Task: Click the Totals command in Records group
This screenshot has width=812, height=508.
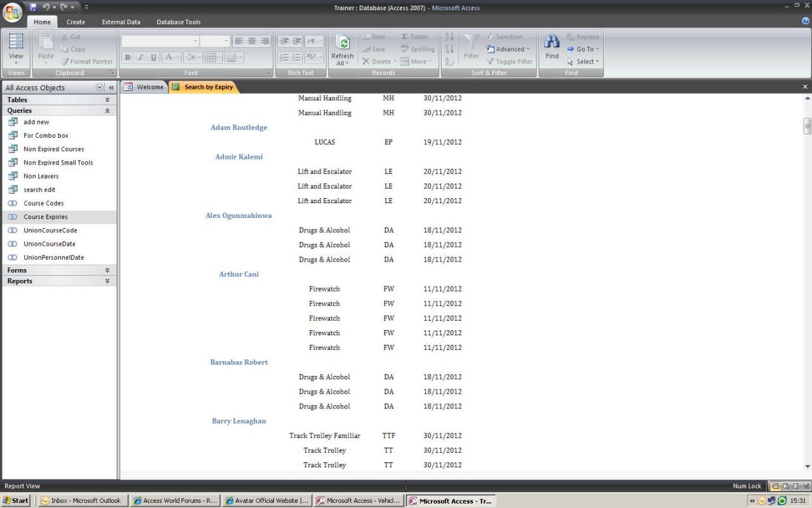Action: point(414,36)
